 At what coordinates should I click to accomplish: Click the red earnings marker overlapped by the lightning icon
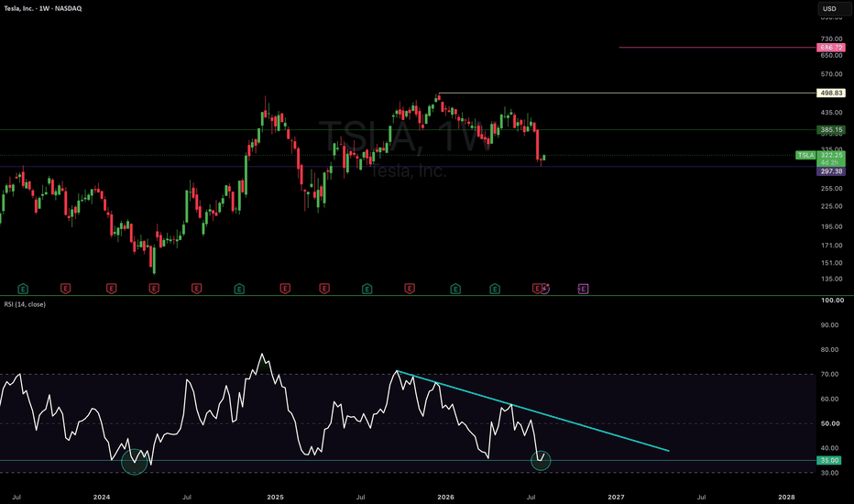[537, 289]
